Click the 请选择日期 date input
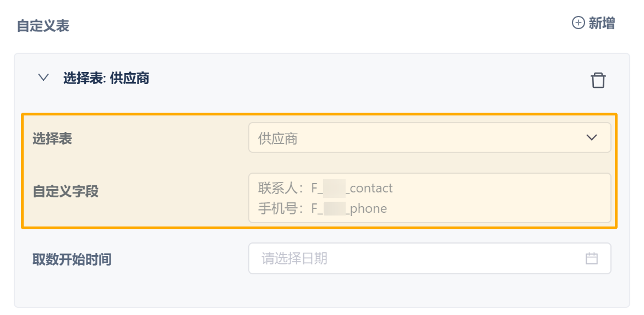 click(418, 258)
